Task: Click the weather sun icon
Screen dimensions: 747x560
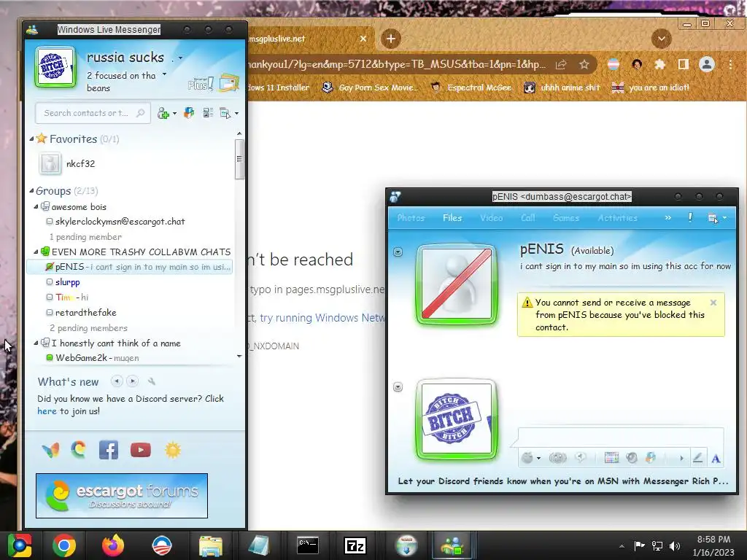Action: click(x=173, y=450)
